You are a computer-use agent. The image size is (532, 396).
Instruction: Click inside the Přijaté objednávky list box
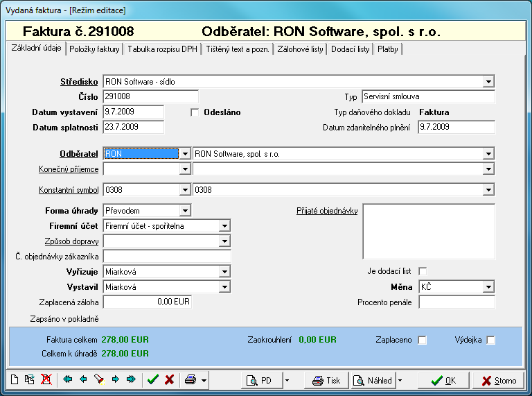pyautogui.click(x=429, y=232)
